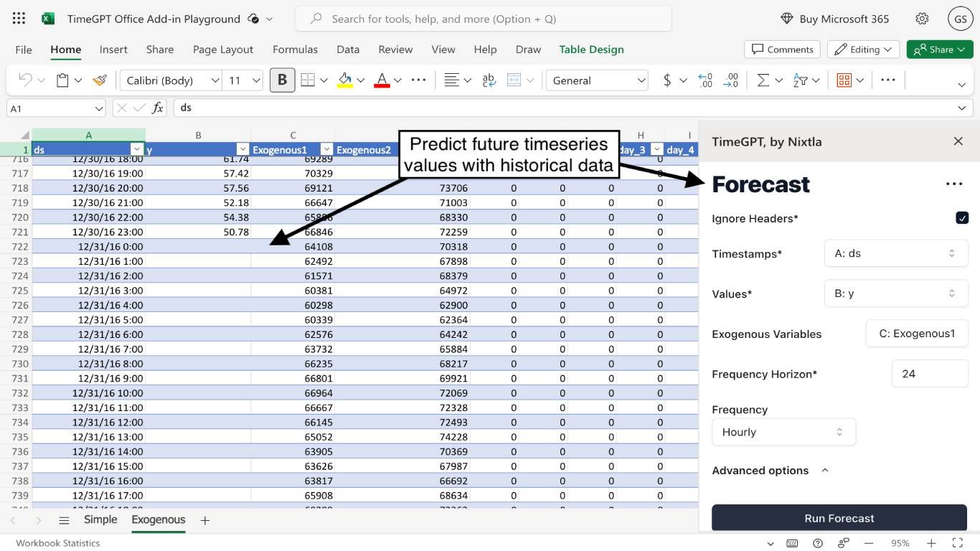The image size is (980, 551).
Task: Click the Increase Decimal icon
Action: (x=705, y=80)
